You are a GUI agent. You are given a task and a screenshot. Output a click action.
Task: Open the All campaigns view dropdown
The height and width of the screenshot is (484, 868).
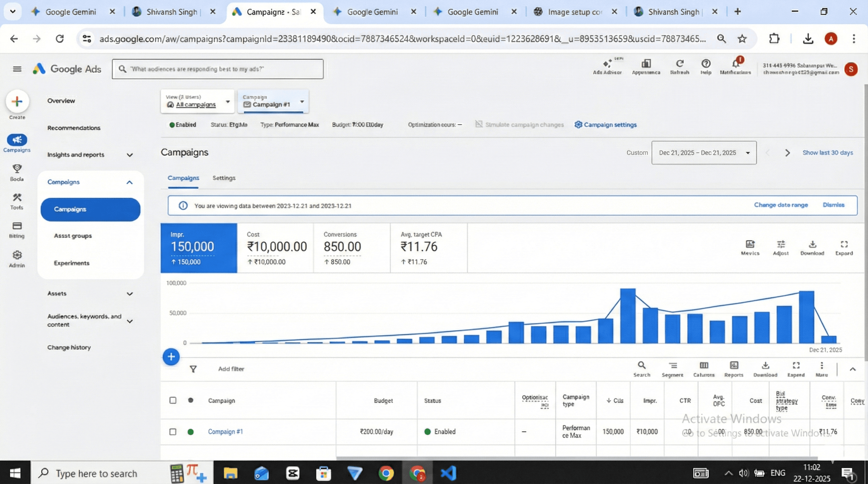(x=197, y=101)
